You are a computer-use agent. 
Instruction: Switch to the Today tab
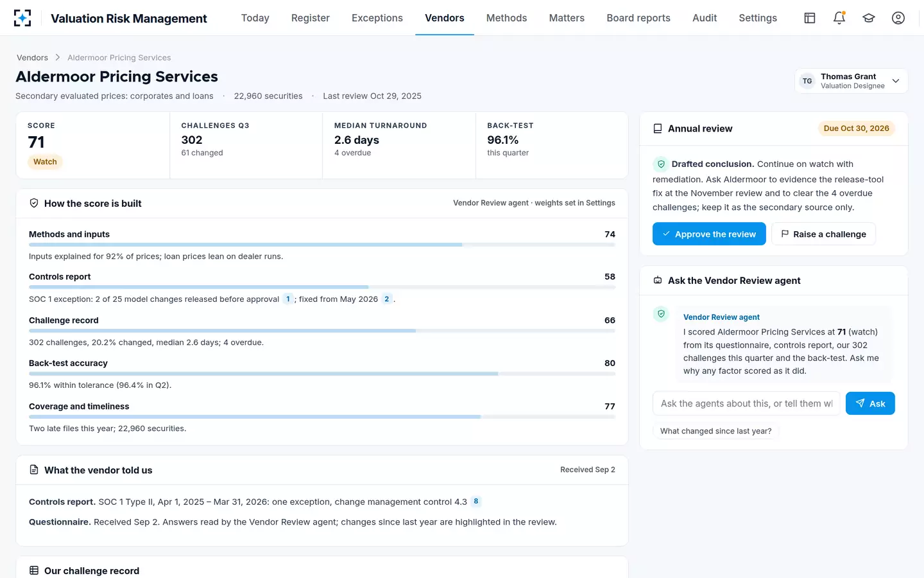pyautogui.click(x=255, y=18)
